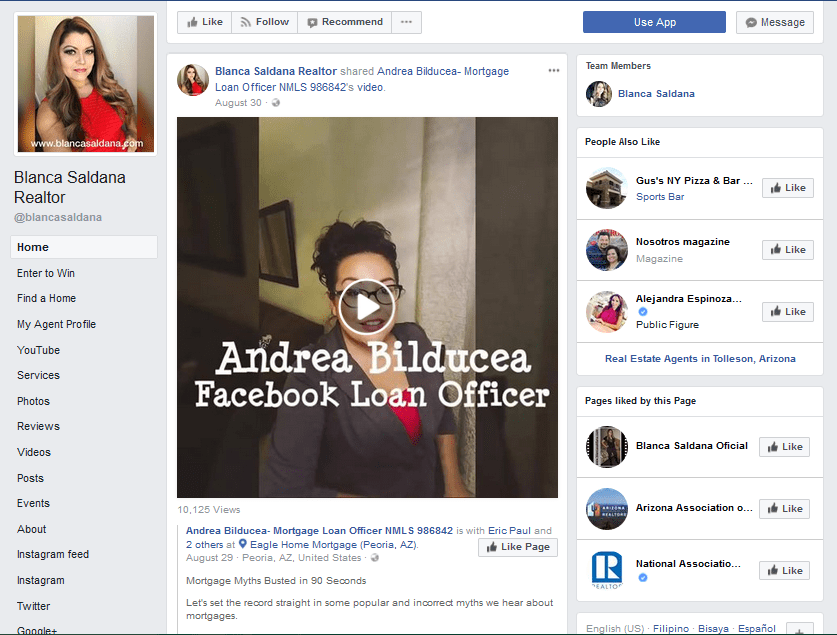Open the YouTube sidebar tab
Image resolution: width=837 pixels, height=635 pixels.
pos(38,350)
